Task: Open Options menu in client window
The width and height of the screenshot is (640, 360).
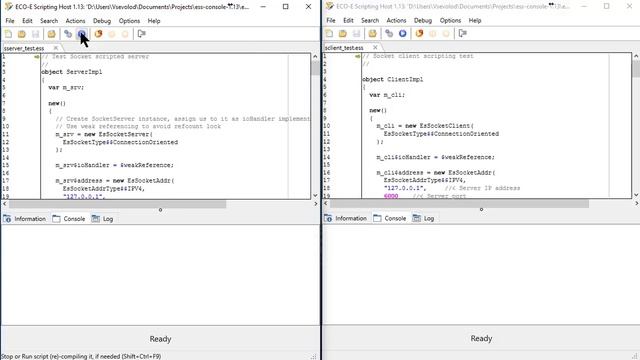Action: tap(450, 20)
